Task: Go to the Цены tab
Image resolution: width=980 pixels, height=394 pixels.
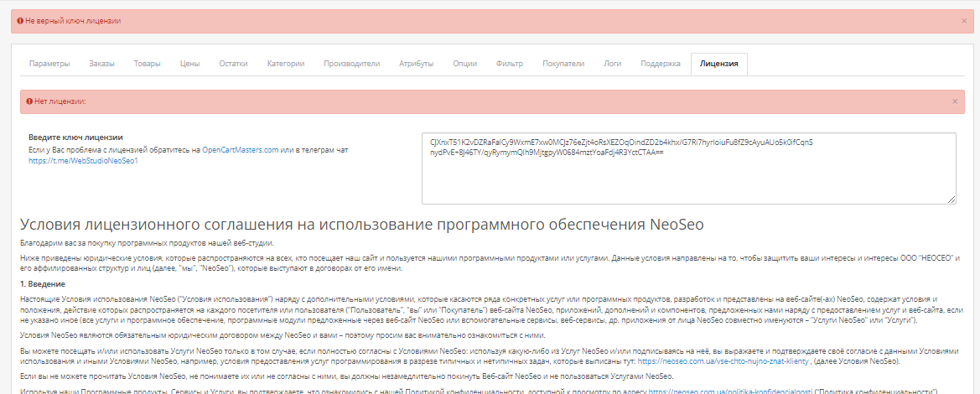Action: [x=189, y=64]
